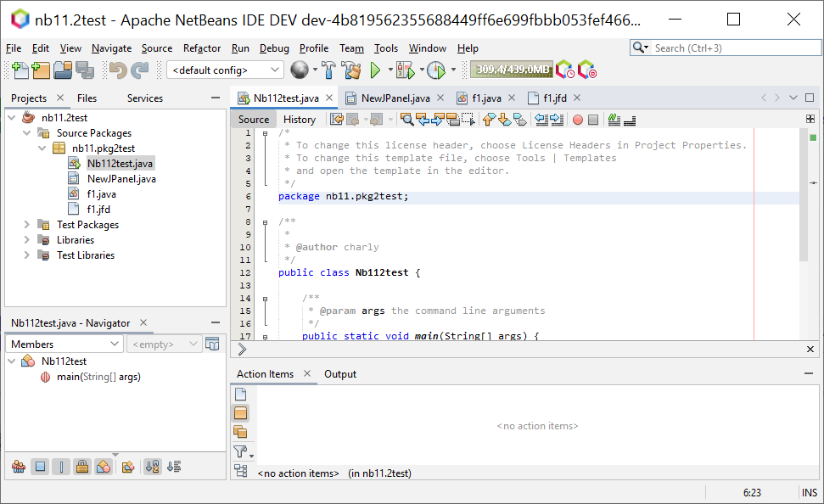Viewport: 824px width, 504px height.
Task: Click the editor vertical scrollbar
Action: coord(803,194)
